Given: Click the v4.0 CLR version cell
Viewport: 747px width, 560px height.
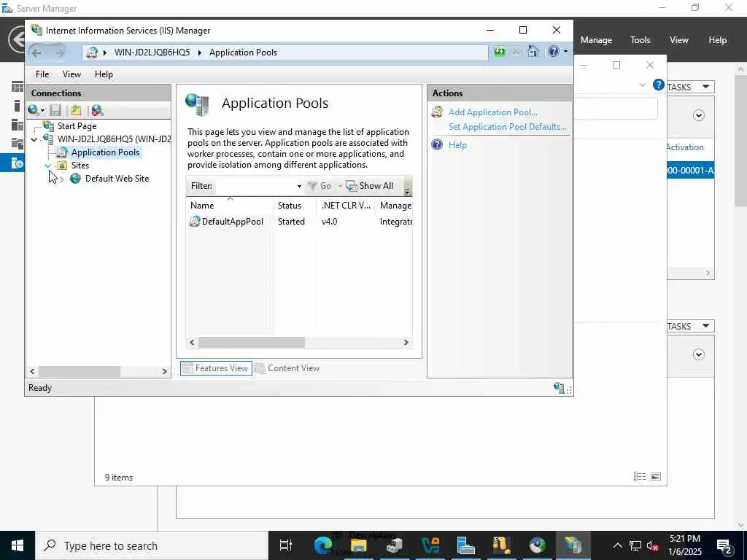Looking at the screenshot, I should coord(329,222).
